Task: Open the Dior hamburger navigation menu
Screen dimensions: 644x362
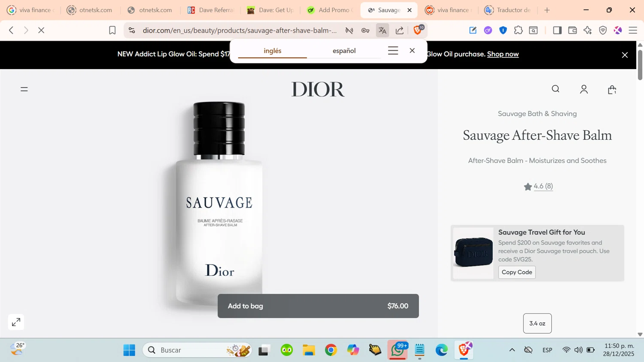Action: (24, 89)
